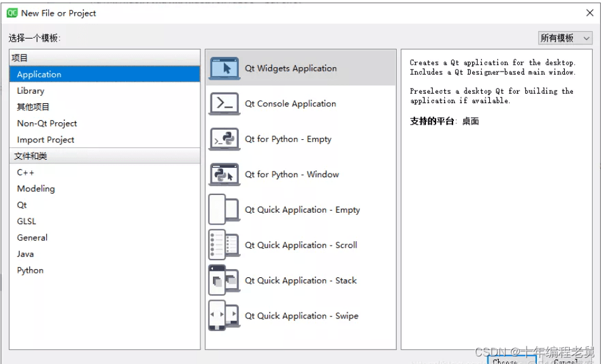Click the Qt Quick Application - Stack icon
Screen dimensions: 604x364
click(224, 280)
